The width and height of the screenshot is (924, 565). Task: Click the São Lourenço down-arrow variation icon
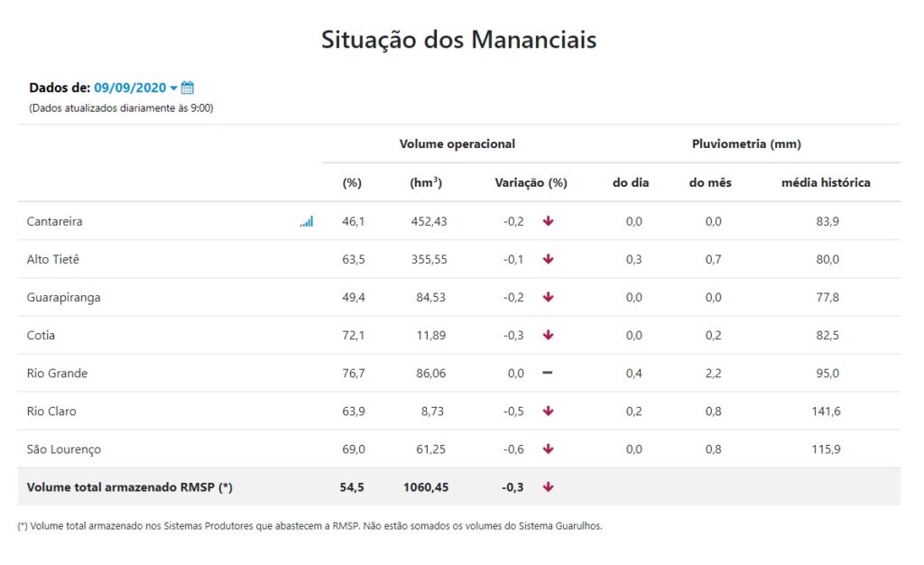click(x=548, y=449)
